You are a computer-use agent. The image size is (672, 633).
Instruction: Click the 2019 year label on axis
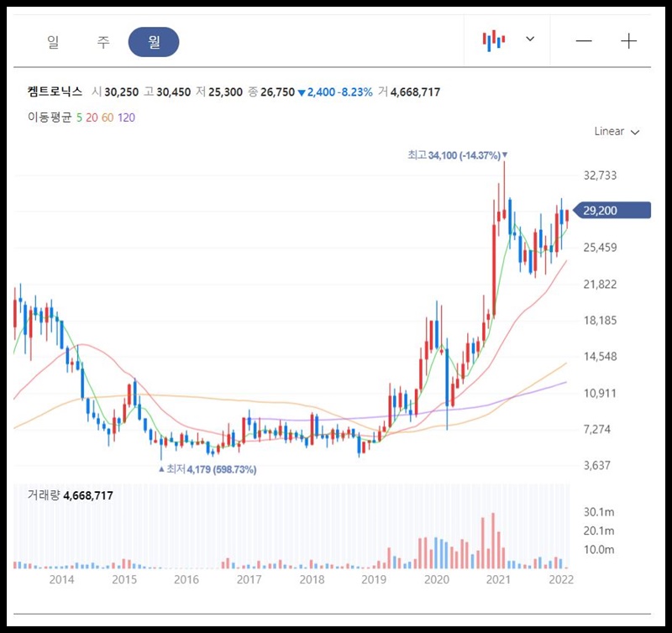[374, 579]
